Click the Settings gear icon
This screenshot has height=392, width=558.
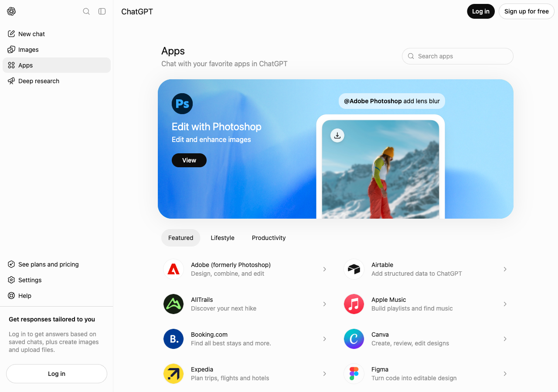click(x=11, y=280)
